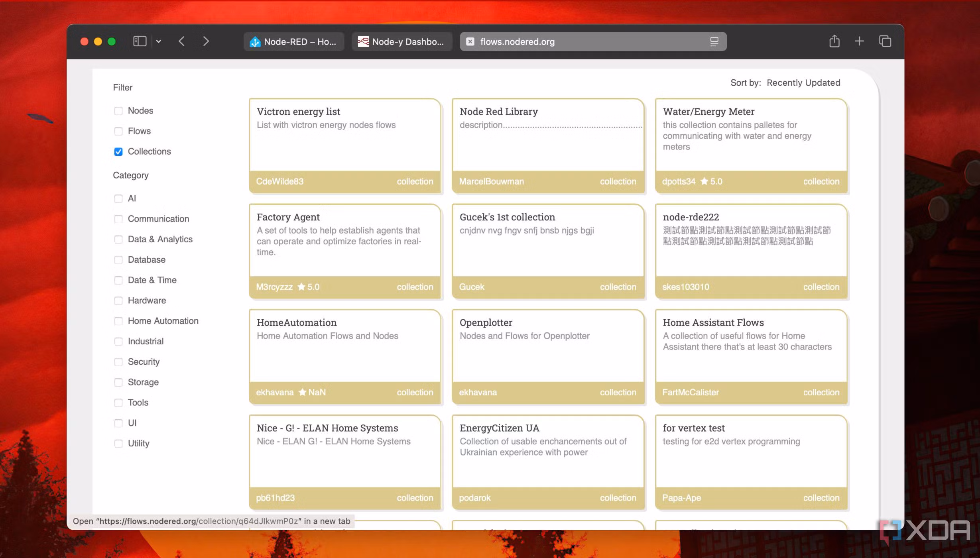The image size is (980, 558).
Task: Check the Database category checkbox
Action: pyautogui.click(x=118, y=259)
